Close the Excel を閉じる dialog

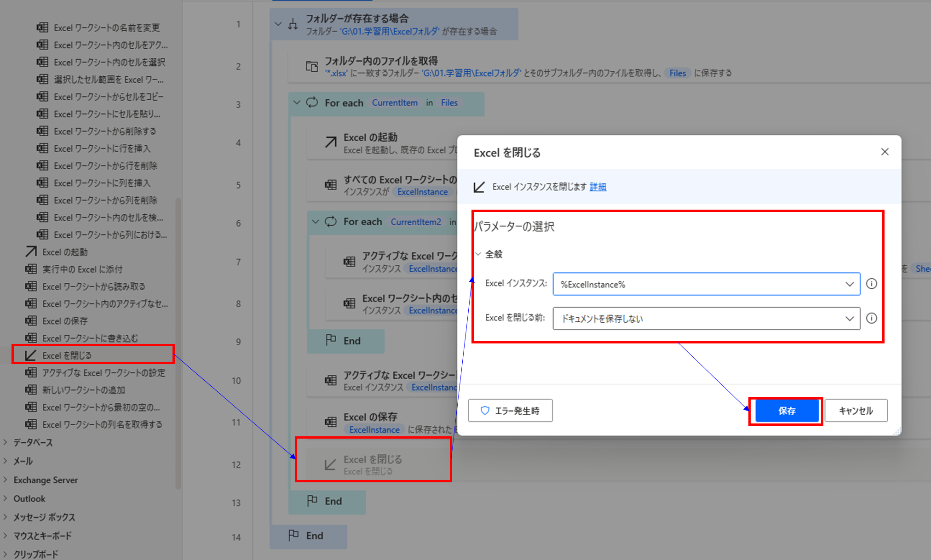click(885, 152)
